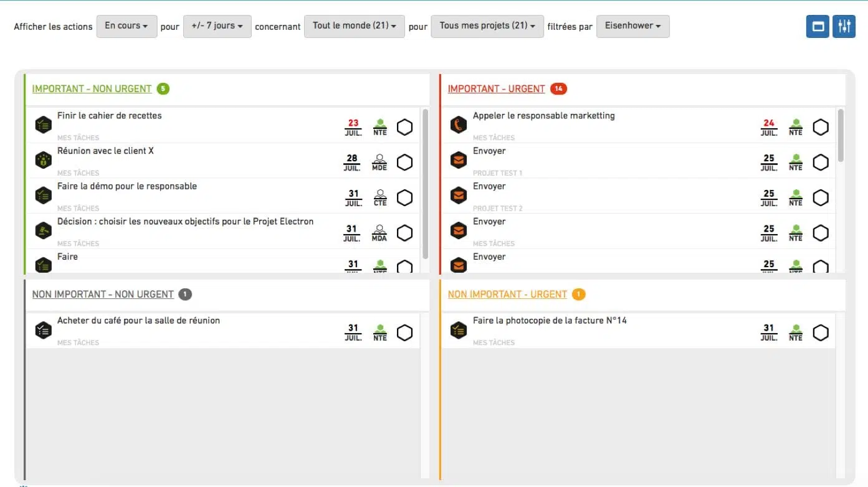Click the phone icon beside Appeler le responsable marketting

click(459, 125)
